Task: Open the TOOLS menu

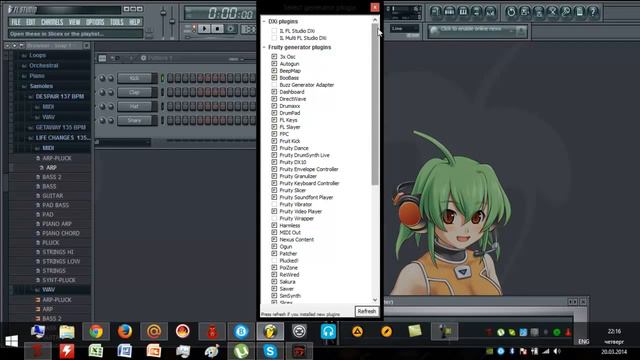Action: pyautogui.click(x=117, y=22)
